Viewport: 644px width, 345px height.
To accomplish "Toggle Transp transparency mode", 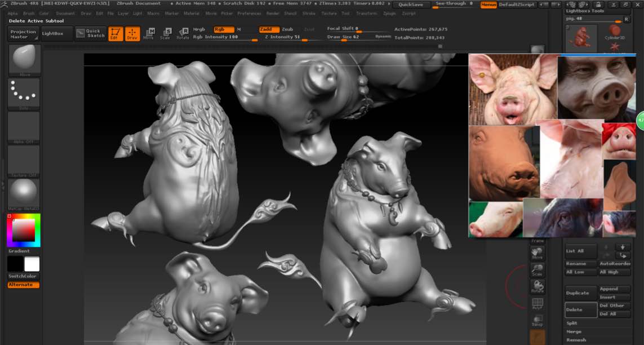I will click(x=537, y=320).
